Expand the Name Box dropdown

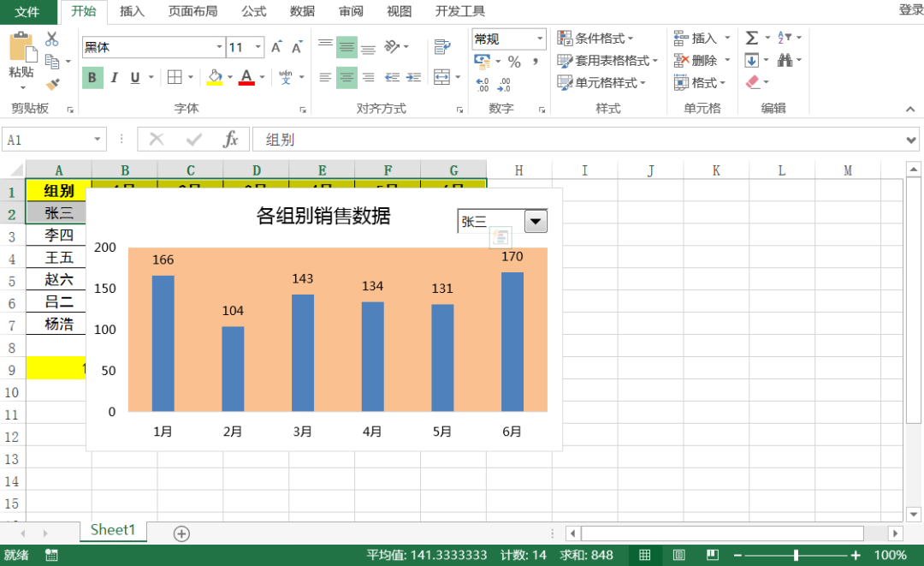[98, 140]
